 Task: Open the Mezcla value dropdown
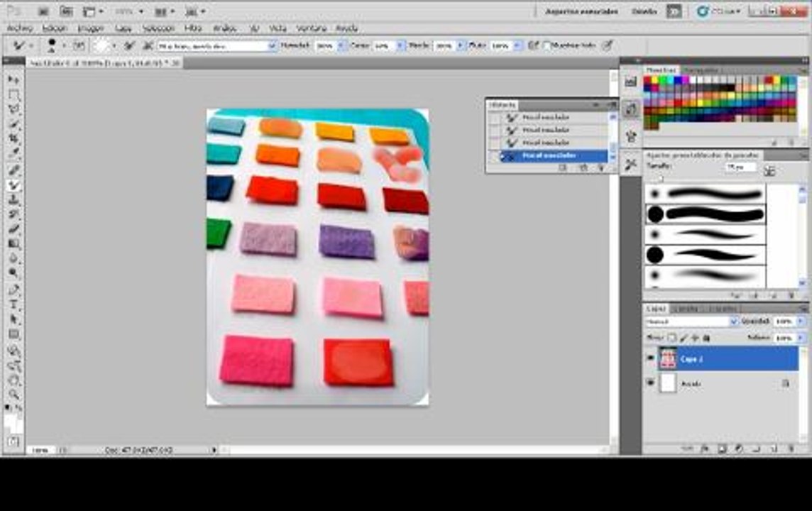(459, 45)
